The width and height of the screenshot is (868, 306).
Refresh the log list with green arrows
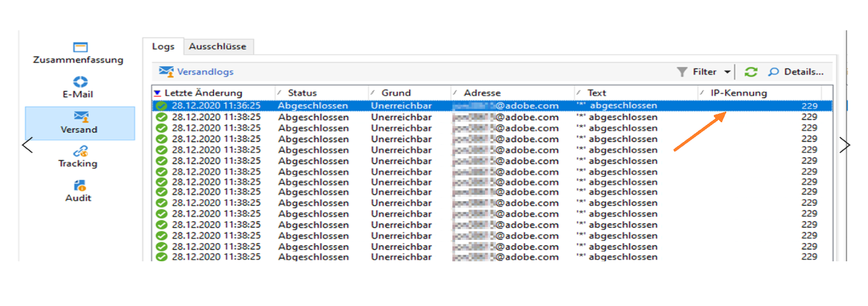point(751,72)
